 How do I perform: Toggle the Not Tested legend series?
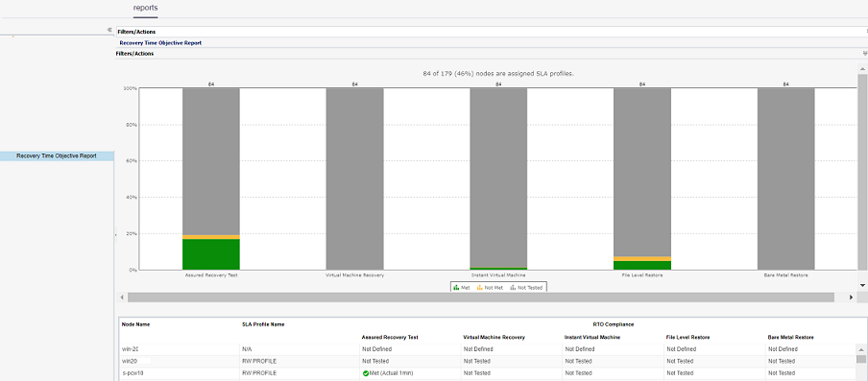[526, 288]
